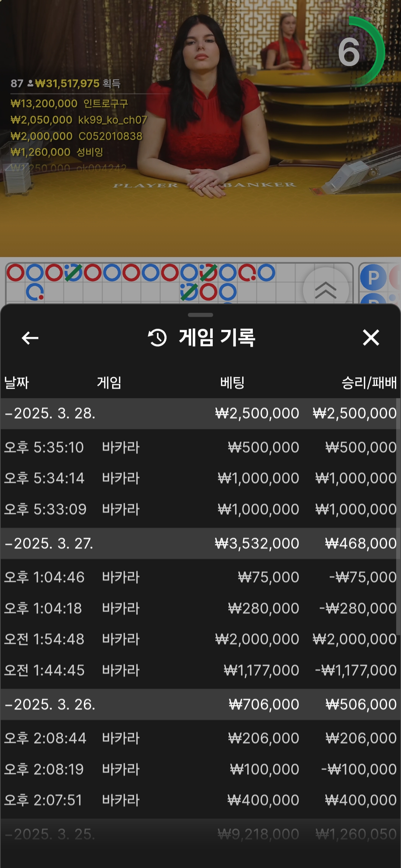Tap winner entry 성비잉
This screenshot has width=401, height=868.
[57, 152]
